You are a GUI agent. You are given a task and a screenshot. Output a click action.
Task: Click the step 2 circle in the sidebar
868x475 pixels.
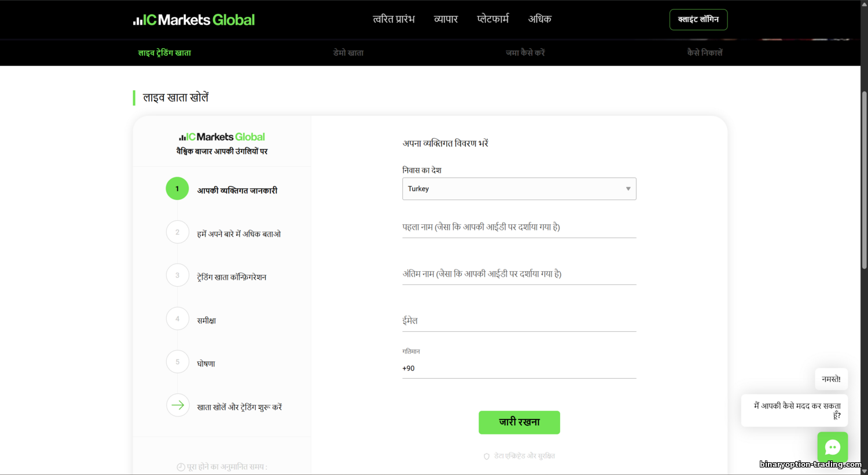[177, 232]
